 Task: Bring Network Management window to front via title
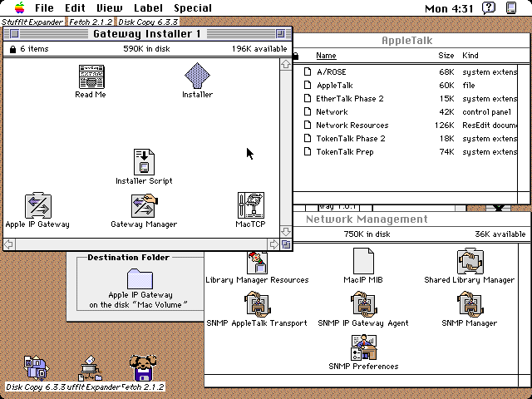(367, 219)
